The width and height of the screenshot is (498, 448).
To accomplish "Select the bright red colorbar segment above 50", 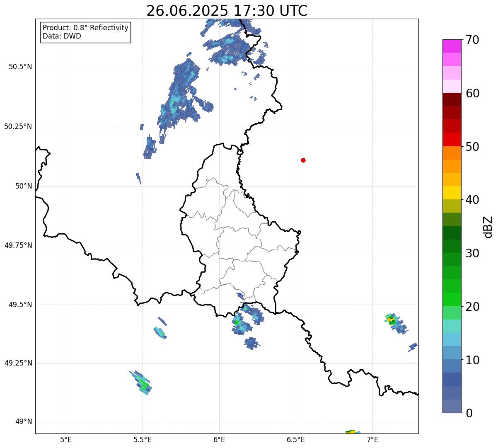I will click(452, 140).
